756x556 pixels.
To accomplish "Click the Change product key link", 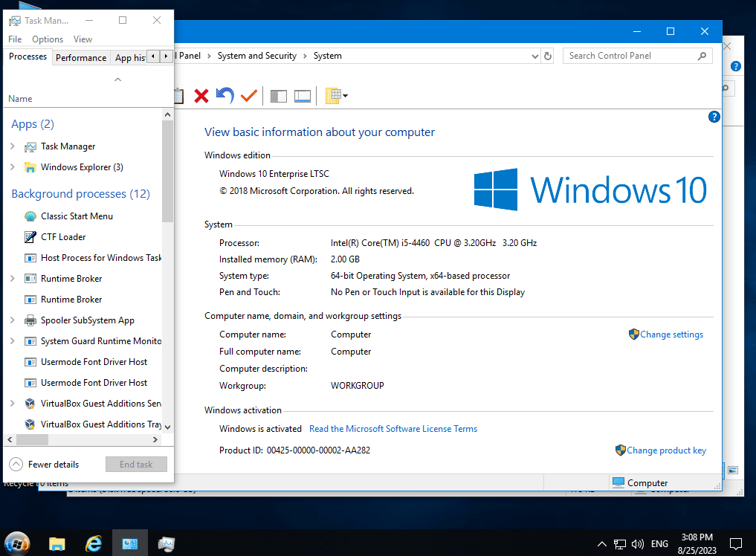I will coord(666,450).
